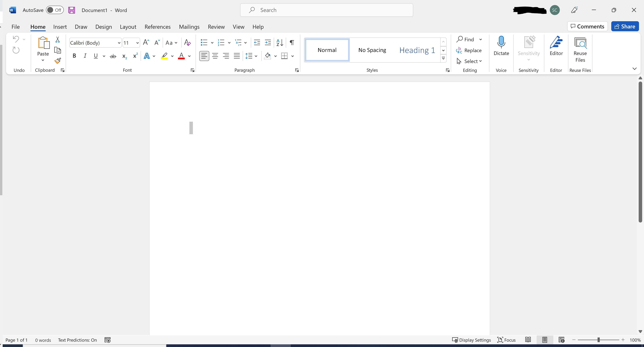Toggle Show/Hide paragraph marks
Screen dimensions: 644x347
(292, 42)
